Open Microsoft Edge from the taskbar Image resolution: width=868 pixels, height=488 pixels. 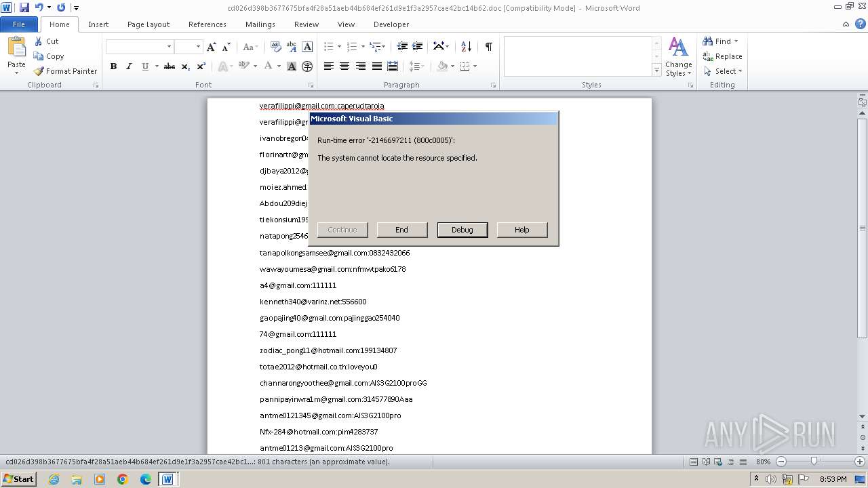coord(146,479)
